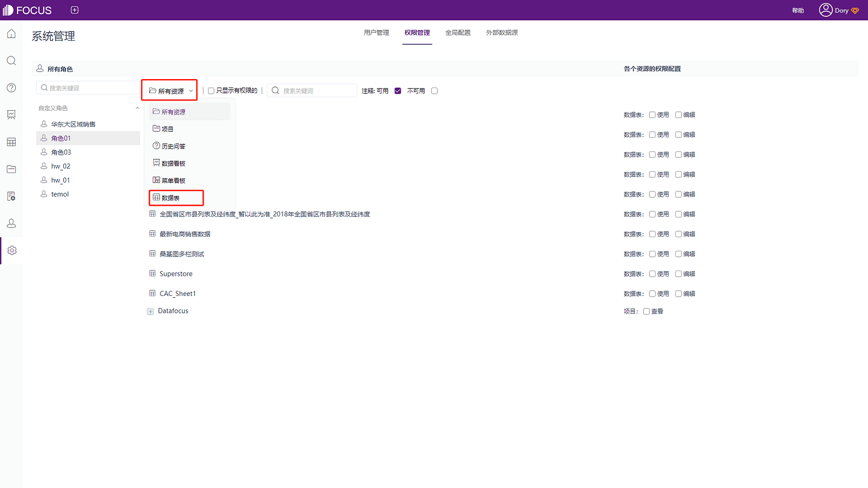Image resolution: width=868 pixels, height=488 pixels.
Task: Check 查看 for Datafocus project
Action: (646, 311)
